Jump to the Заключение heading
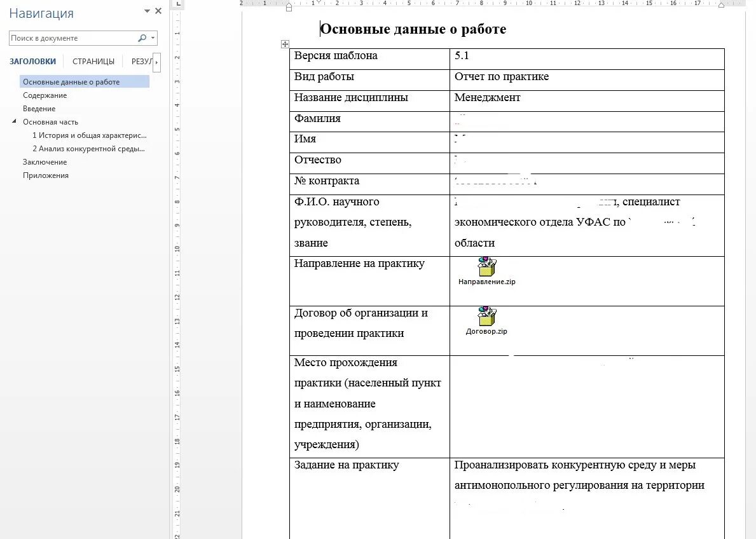 tap(46, 161)
